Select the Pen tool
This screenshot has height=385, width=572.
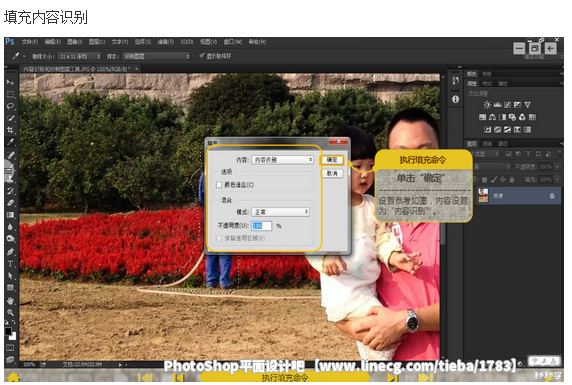(10, 251)
